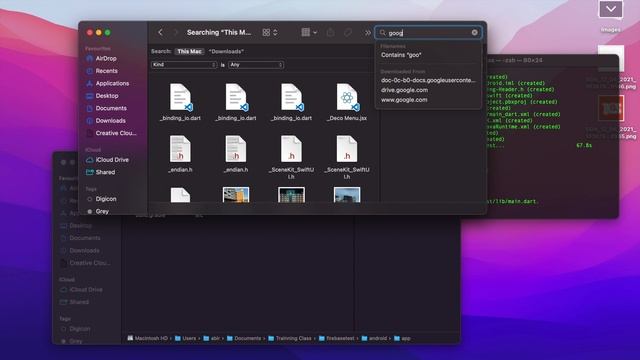Select the orange building image thumbnail
This screenshot has height=360, width=640.
coord(236,195)
